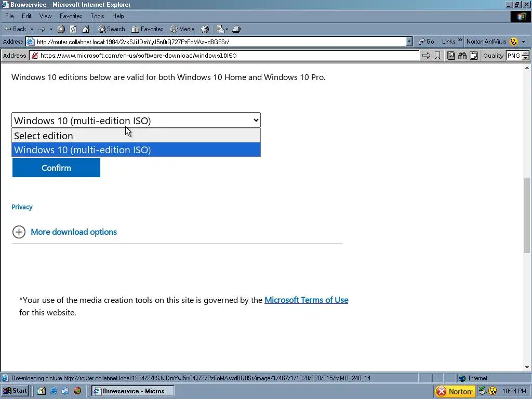
Task: Click the Browservice taskbar window button
Action: [x=133, y=391]
